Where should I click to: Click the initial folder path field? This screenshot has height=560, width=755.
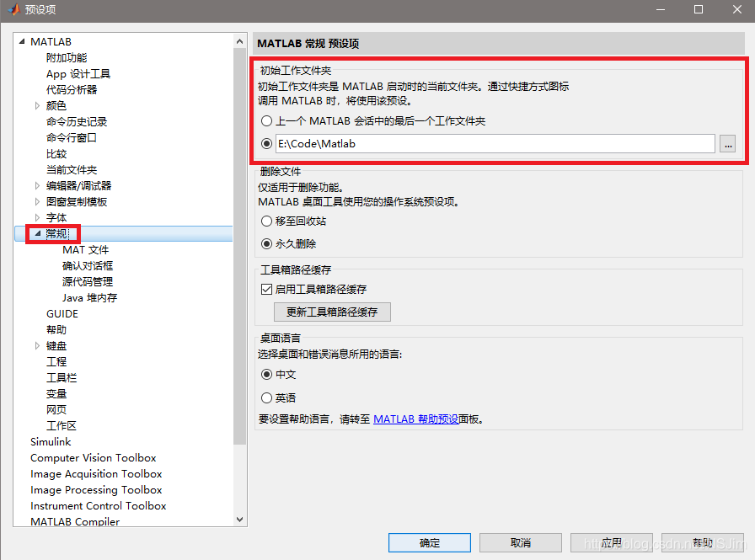(x=495, y=144)
